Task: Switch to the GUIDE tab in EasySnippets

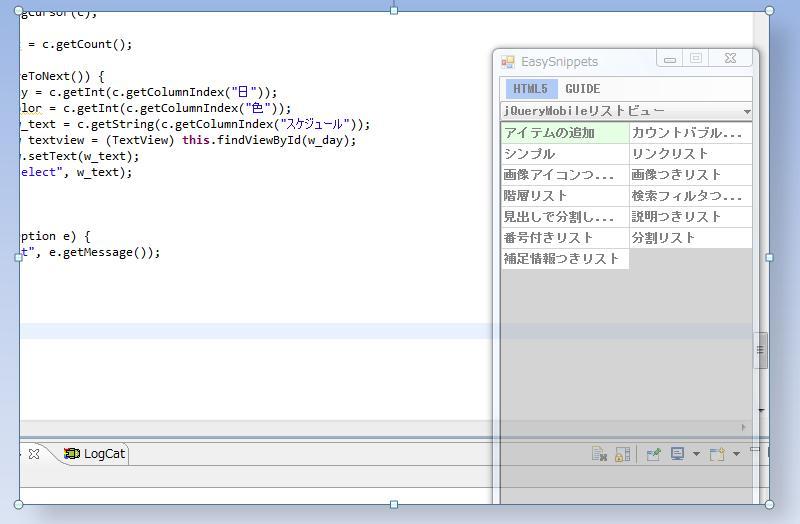Action: [x=583, y=89]
